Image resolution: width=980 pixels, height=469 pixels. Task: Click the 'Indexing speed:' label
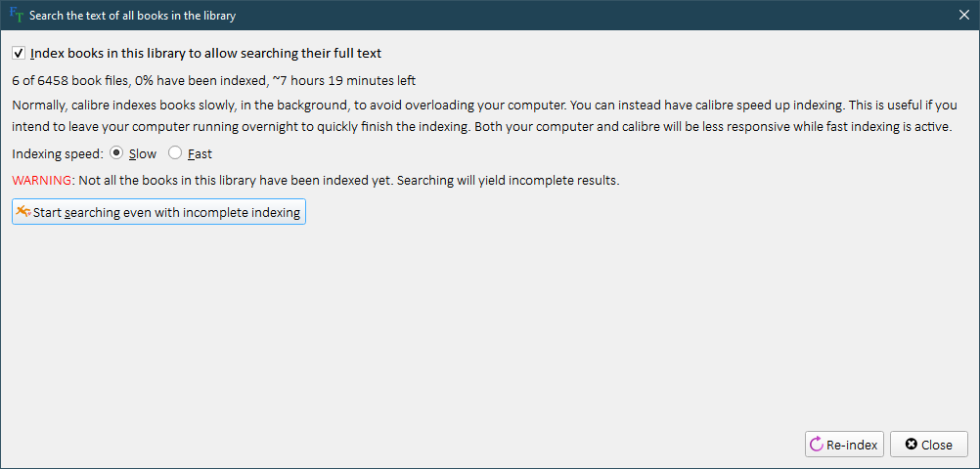(x=58, y=154)
